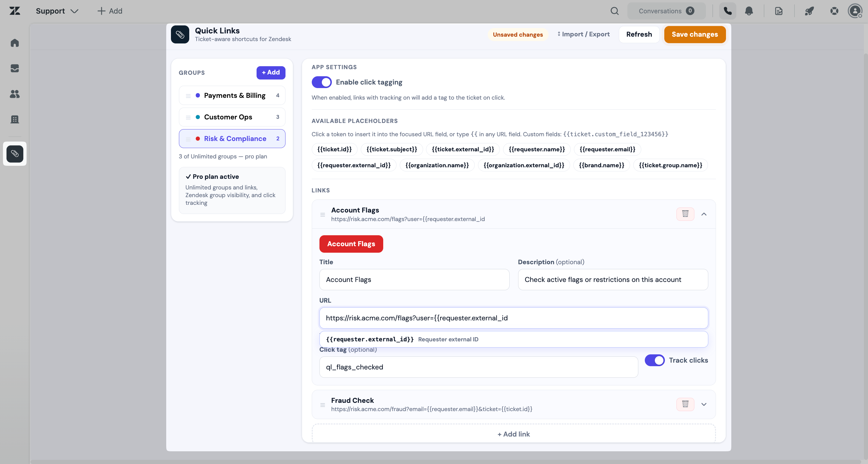The height and width of the screenshot is (464, 868).
Task: Insert the {{ticket.subject}} placeholder token
Action: click(391, 149)
